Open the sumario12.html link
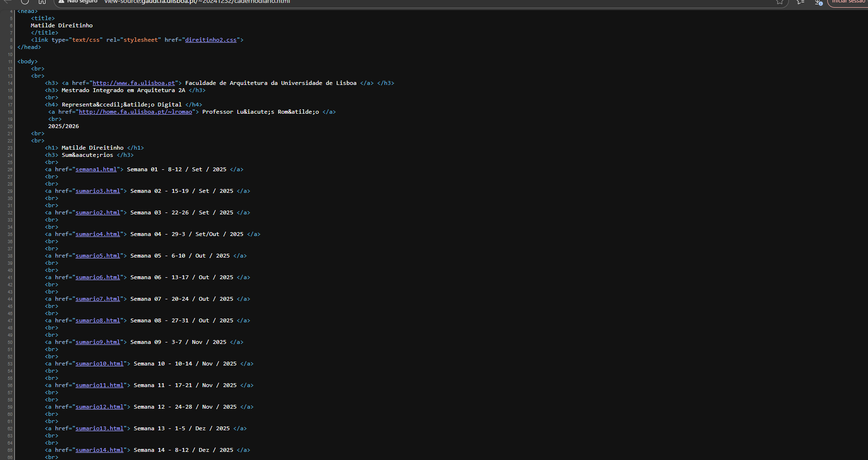The height and width of the screenshot is (460, 868). pos(99,407)
